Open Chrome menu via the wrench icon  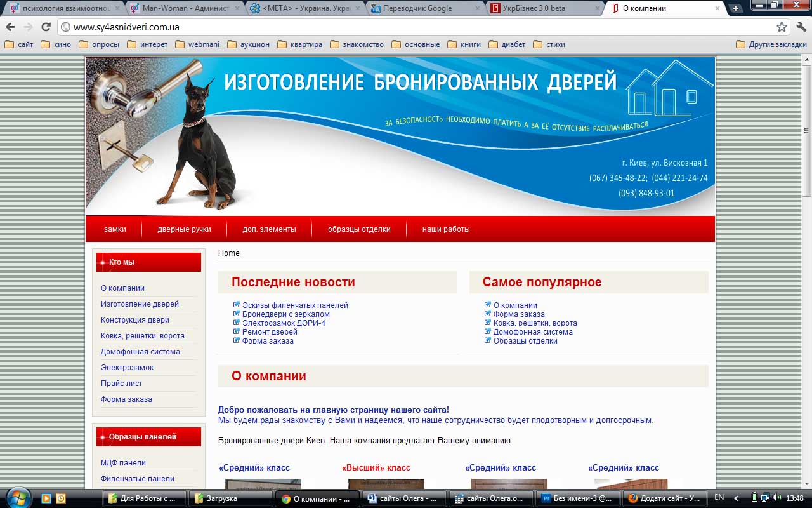pyautogui.click(x=800, y=28)
